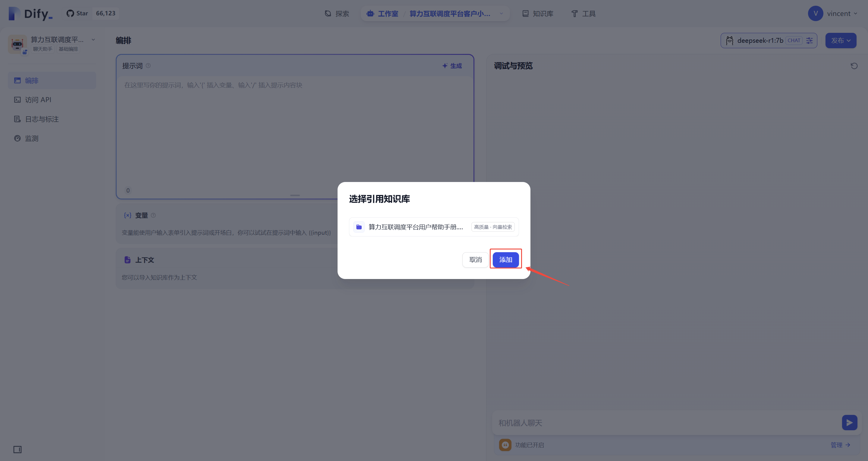The width and height of the screenshot is (868, 461).
Task: Click the model parameter sliders icon
Action: point(810,40)
